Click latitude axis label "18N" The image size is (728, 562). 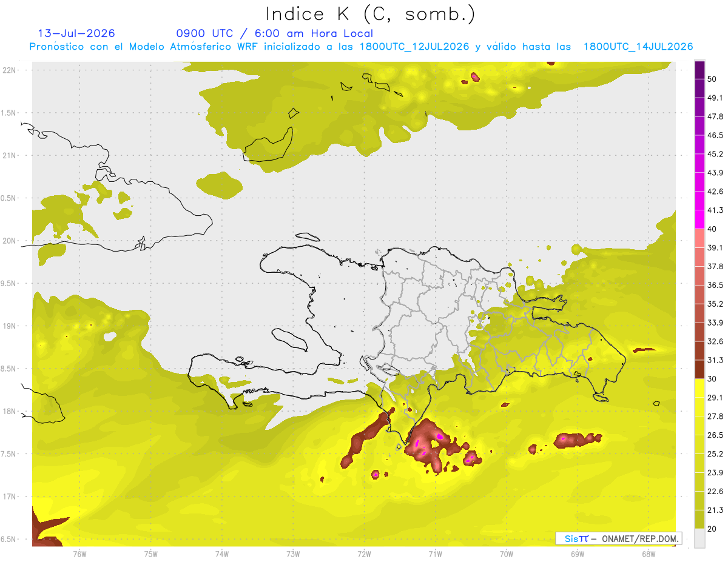(x=10, y=412)
